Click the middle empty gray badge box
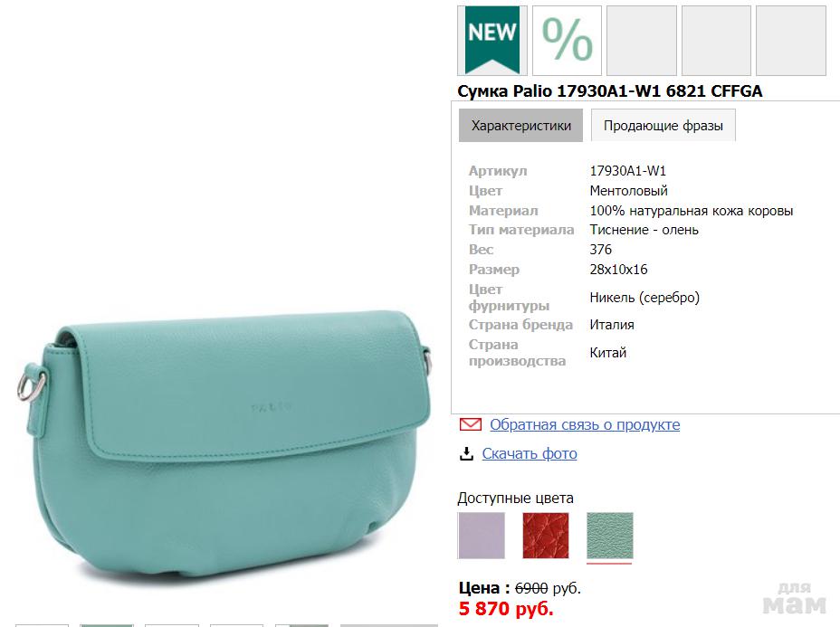 (x=716, y=40)
